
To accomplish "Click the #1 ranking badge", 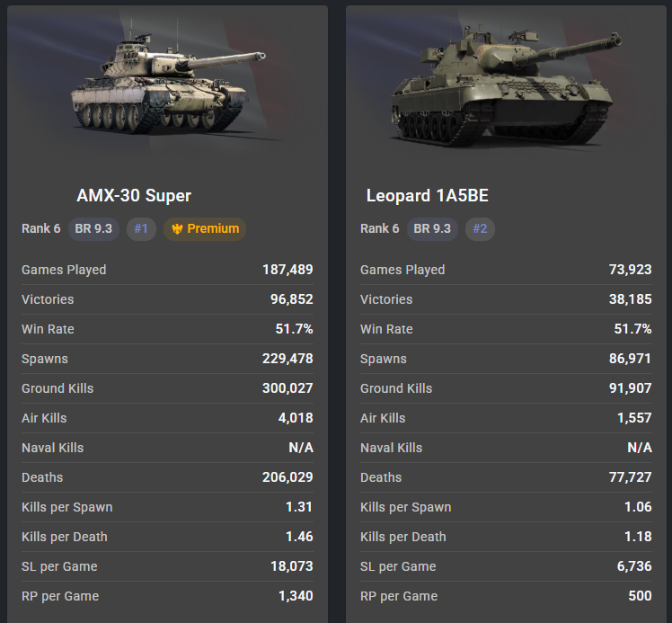I will 141,229.
